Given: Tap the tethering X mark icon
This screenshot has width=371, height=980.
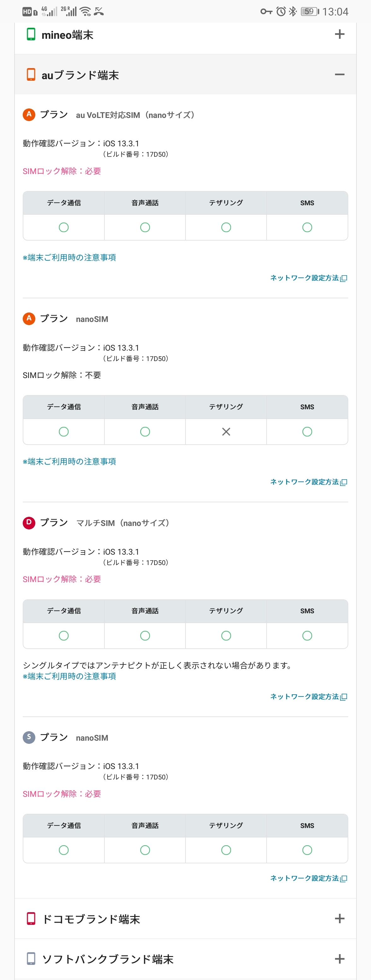Looking at the screenshot, I should tap(226, 432).
